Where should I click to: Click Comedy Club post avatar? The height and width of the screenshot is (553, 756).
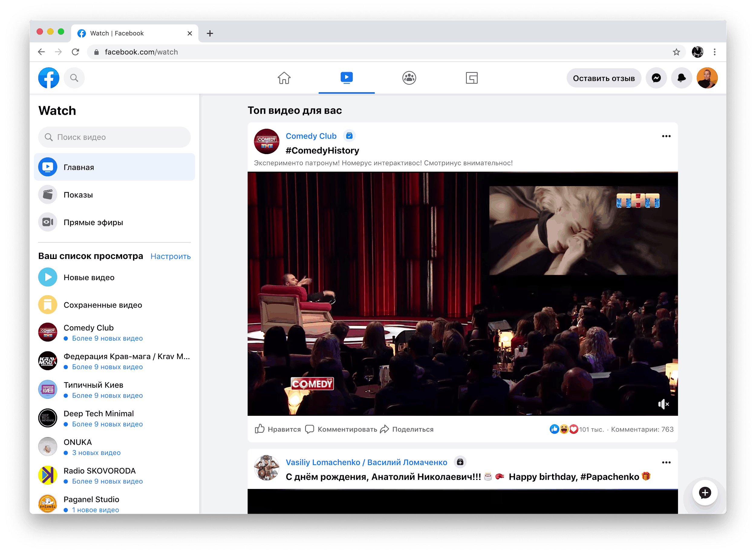pyautogui.click(x=267, y=142)
